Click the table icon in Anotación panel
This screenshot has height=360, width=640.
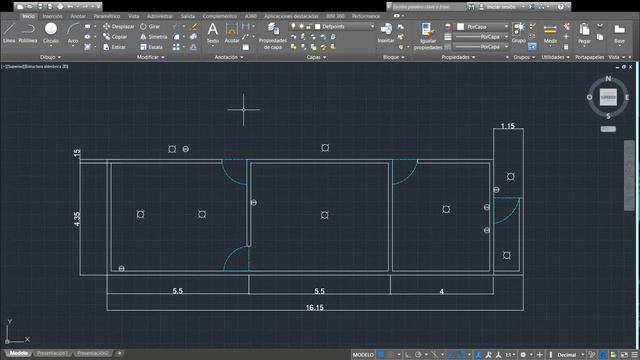(246, 47)
